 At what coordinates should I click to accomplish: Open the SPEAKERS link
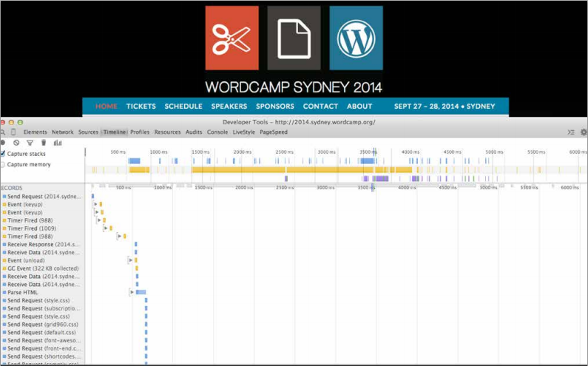tap(229, 106)
